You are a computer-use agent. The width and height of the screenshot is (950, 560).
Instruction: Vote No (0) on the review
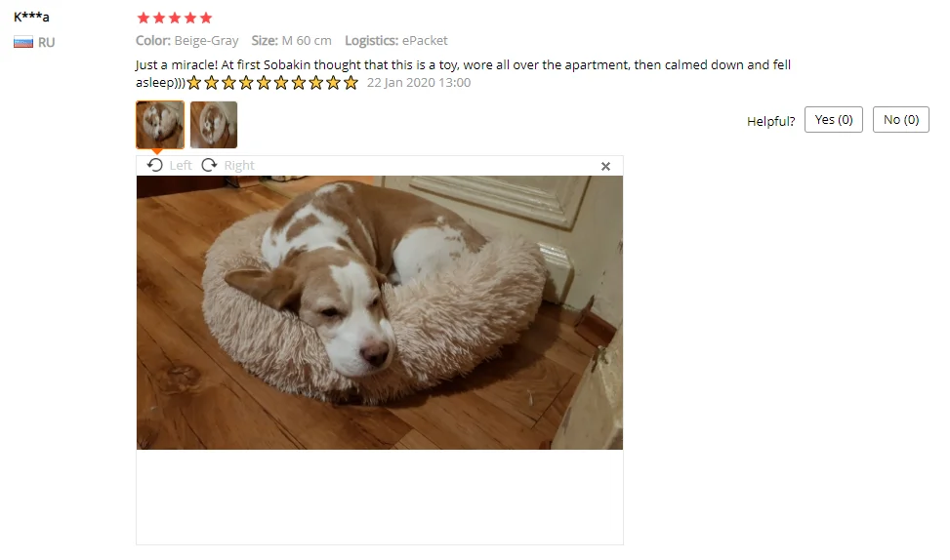901,120
